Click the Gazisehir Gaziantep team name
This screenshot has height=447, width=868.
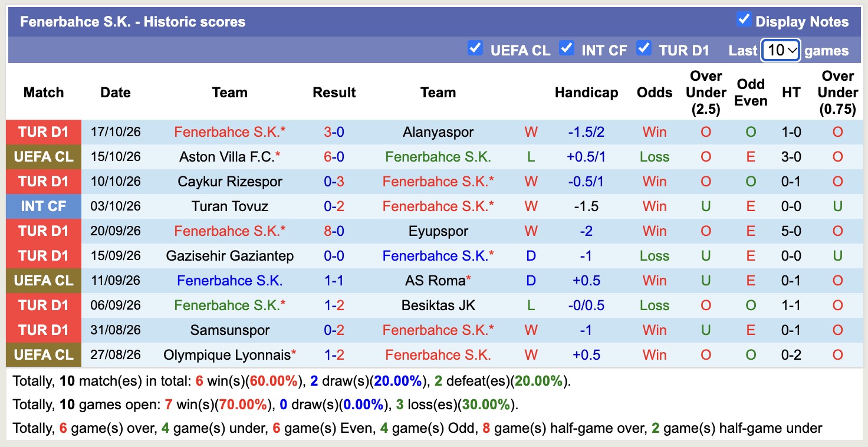point(230,256)
